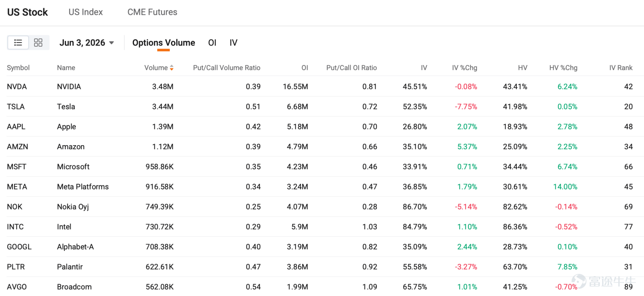
Task: Select the US Index tab
Action: (x=86, y=12)
